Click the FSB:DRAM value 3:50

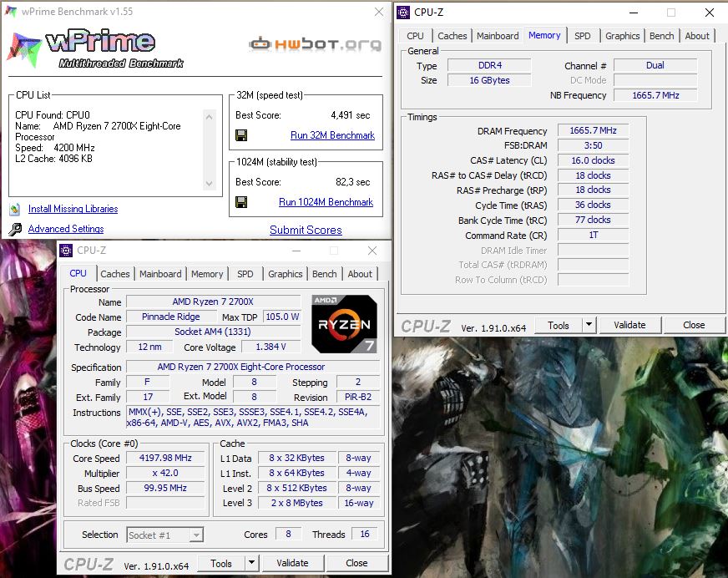[593, 145]
